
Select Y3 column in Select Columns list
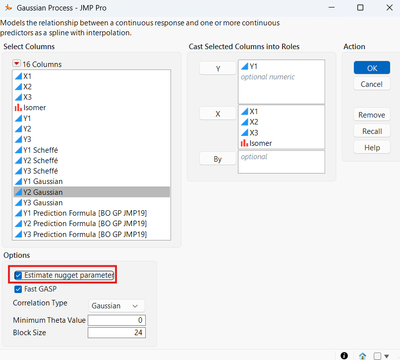point(92,139)
